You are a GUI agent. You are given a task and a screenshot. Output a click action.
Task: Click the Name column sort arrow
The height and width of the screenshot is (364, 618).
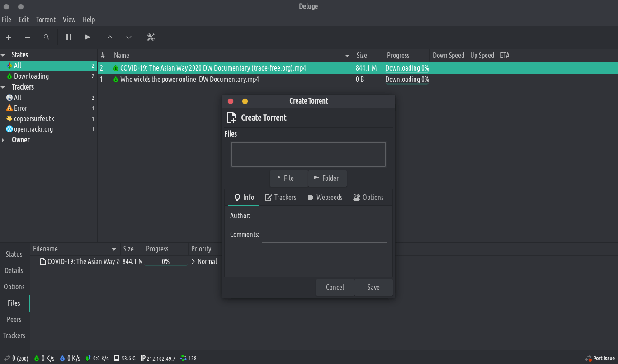pos(347,56)
